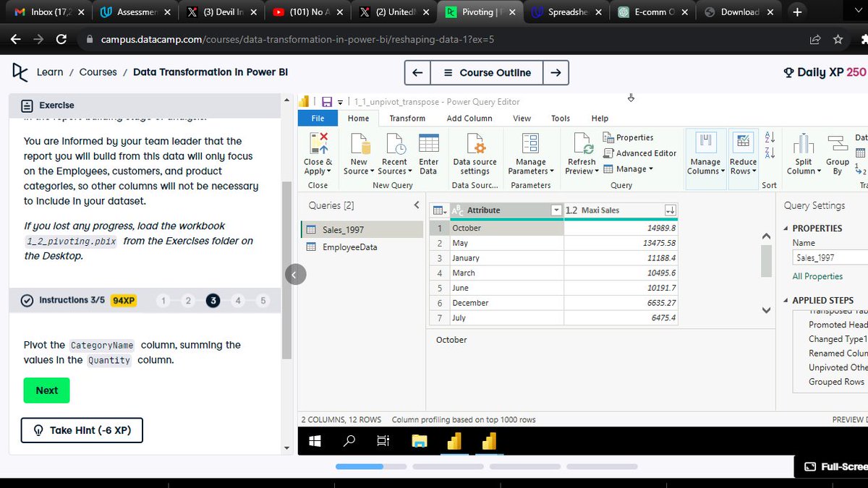Viewport: 868px width, 488px height.
Task: Click the Refresh Preview icon
Action: (582, 144)
